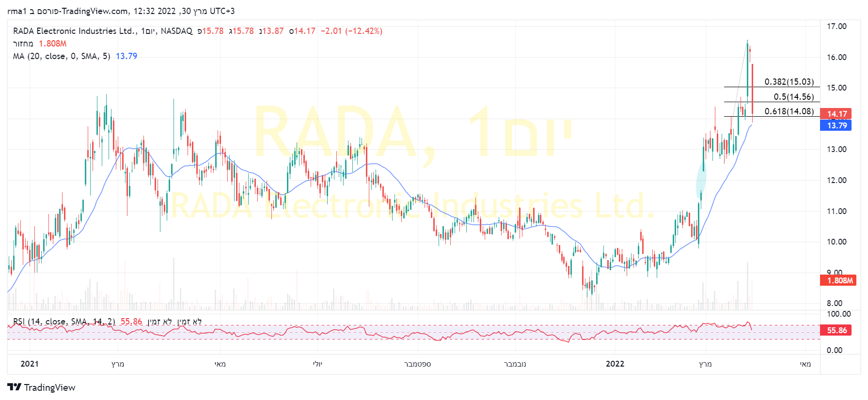Click the 0.5(14.56) Fibonacci level label

click(794, 97)
